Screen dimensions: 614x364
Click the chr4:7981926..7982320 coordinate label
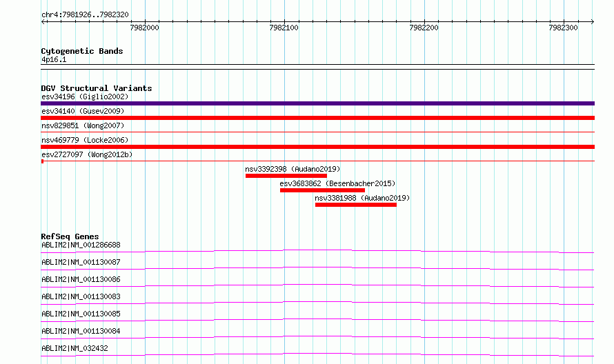85,14
